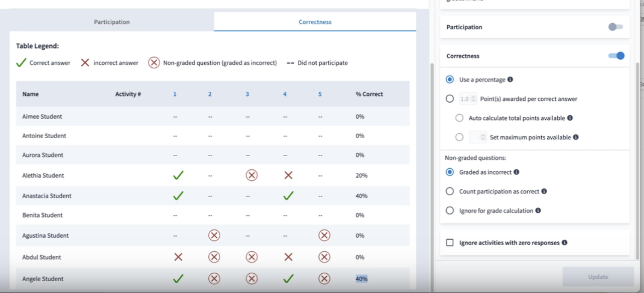Open the Correctness tab
The image size is (644, 293).
(315, 22)
